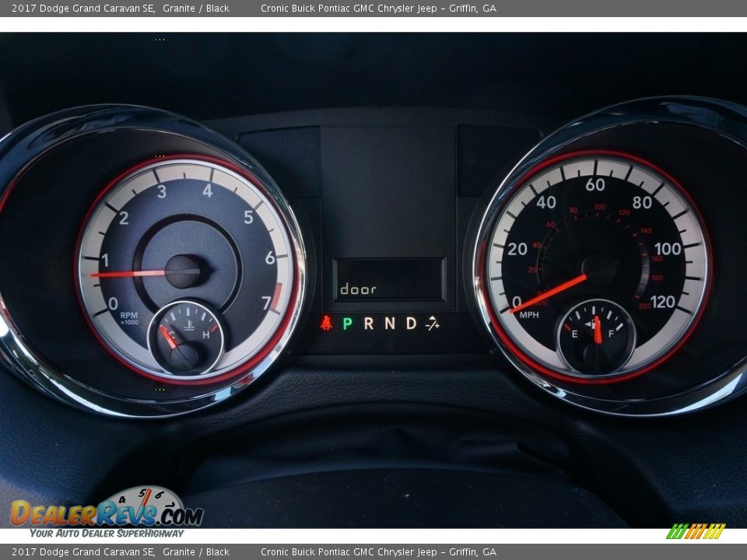Click the +/- manual shift indicator icon
This screenshot has width=747, height=560.
tap(433, 323)
